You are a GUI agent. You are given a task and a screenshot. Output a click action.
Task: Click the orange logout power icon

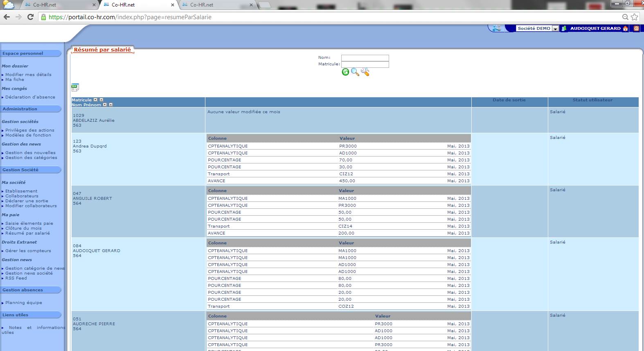(x=636, y=29)
